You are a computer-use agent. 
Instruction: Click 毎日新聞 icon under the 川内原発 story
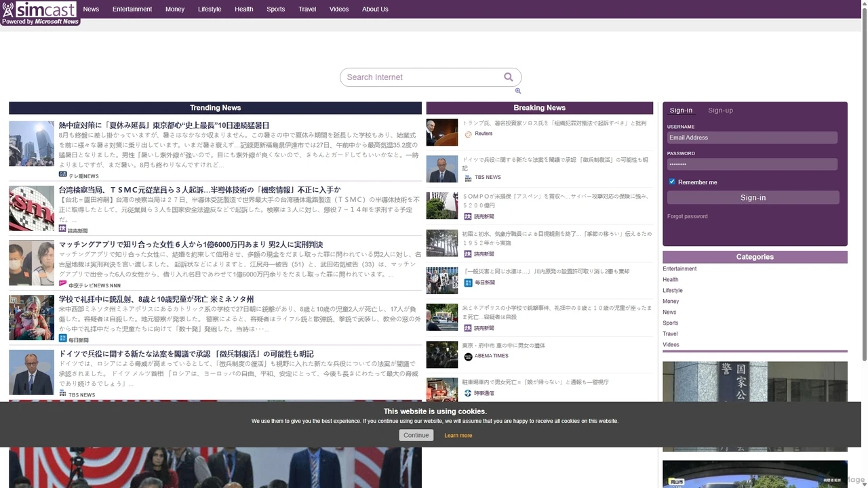(468, 282)
